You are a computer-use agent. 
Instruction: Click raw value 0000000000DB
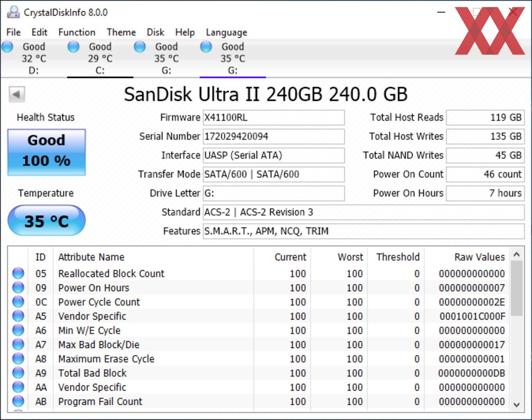471,373
